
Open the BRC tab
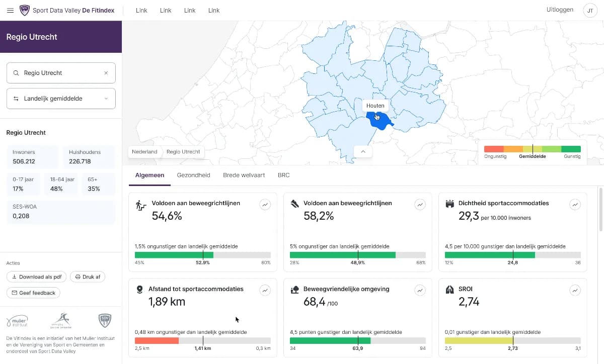[x=284, y=175]
